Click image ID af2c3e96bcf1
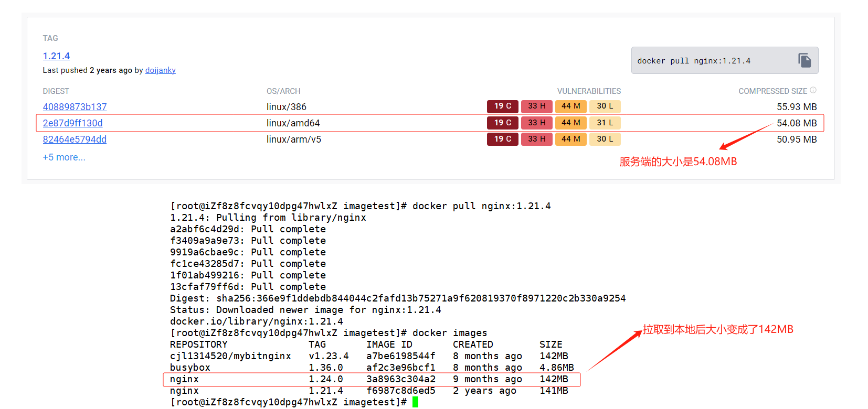 click(401, 368)
